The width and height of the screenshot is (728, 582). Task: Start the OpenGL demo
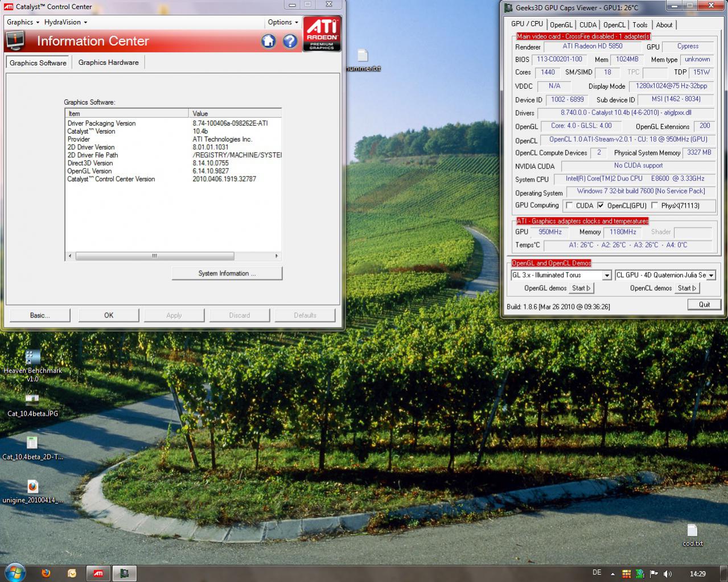coord(581,288)
